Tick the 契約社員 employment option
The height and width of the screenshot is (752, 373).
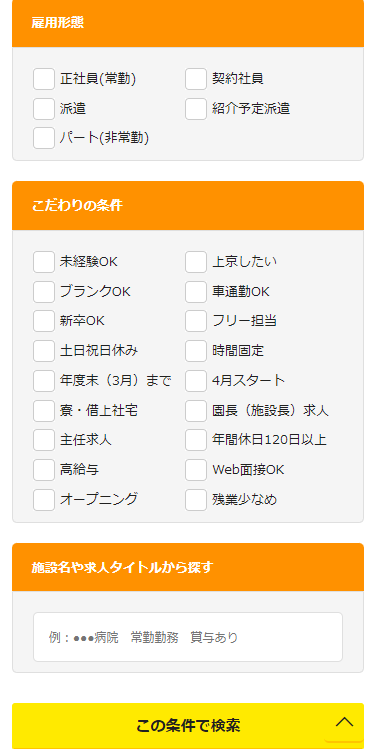(196, 79)
